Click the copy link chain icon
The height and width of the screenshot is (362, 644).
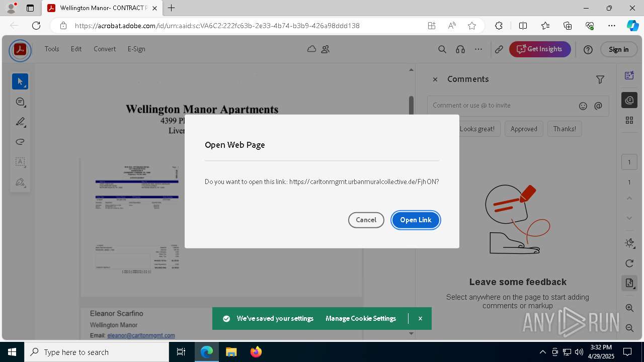point(499,49)
